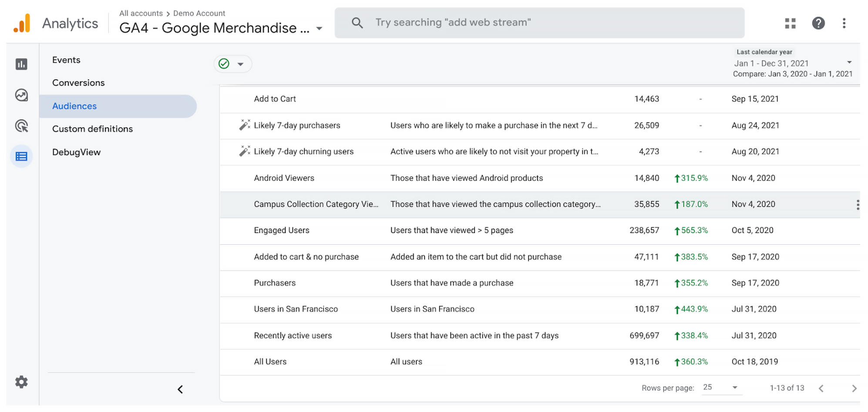Screen dimensions: 868x412
Task: Click GA4 - Google Merchandise property name
Action: click(x=214, y=28)
